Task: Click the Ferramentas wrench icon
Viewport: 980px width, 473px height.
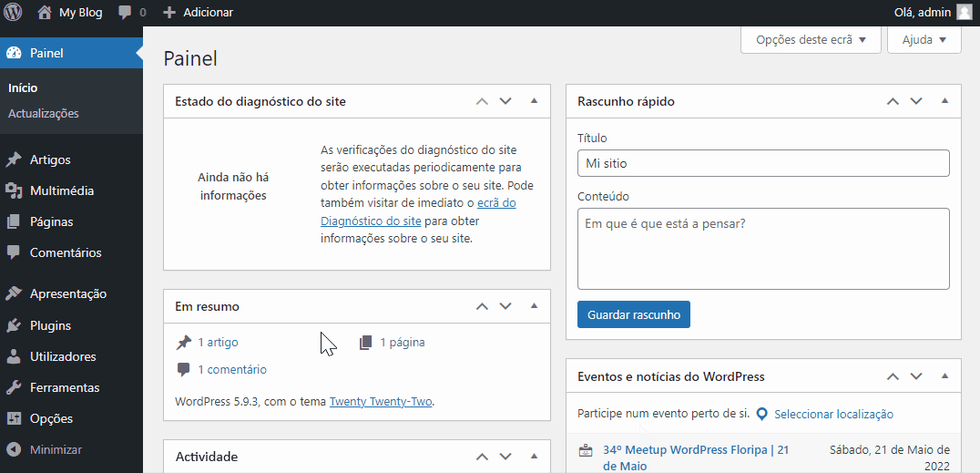Action: (x=14, y=387)
